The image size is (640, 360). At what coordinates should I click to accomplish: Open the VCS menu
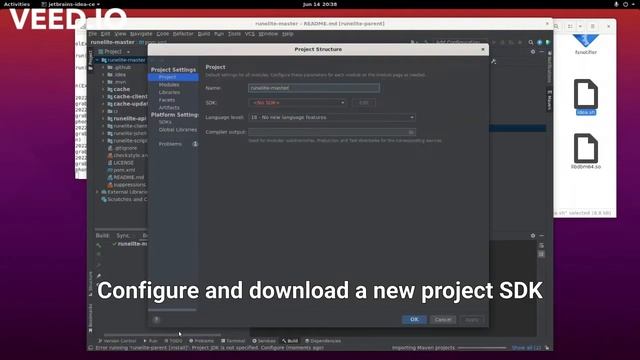click(250, 33)
